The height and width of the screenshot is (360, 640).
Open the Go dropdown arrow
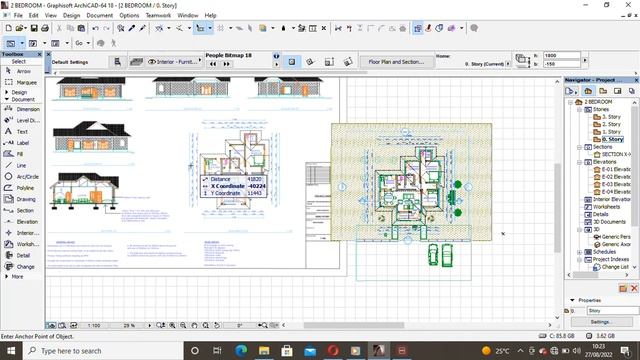tap(88, 43)
